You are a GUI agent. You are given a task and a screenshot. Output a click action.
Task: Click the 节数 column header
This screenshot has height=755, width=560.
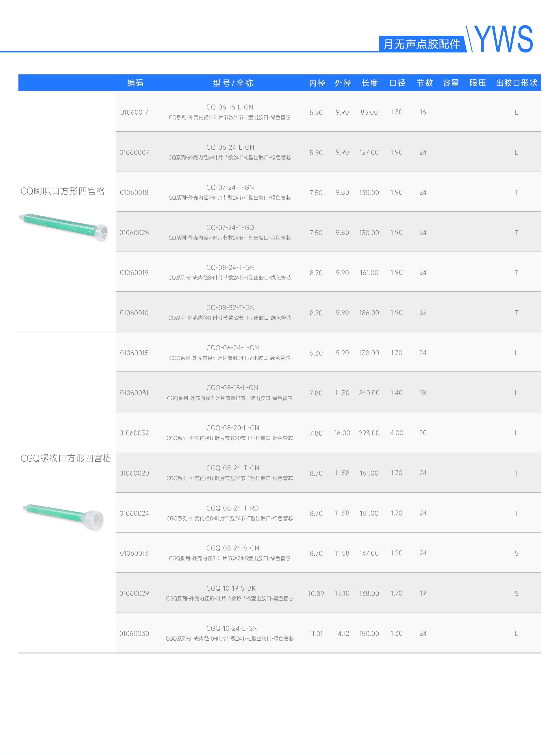pyautogui.click(x=425, y=83)
